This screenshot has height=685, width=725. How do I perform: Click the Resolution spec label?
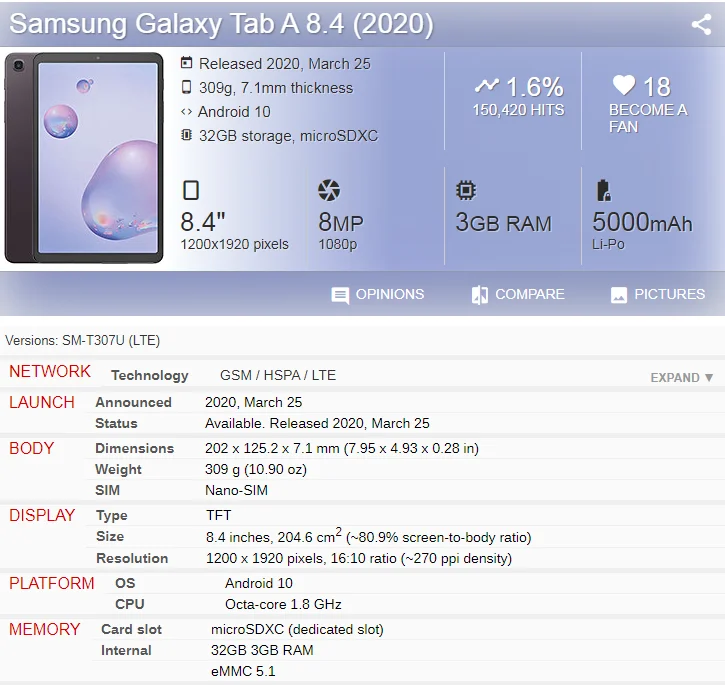click(132, 558)
